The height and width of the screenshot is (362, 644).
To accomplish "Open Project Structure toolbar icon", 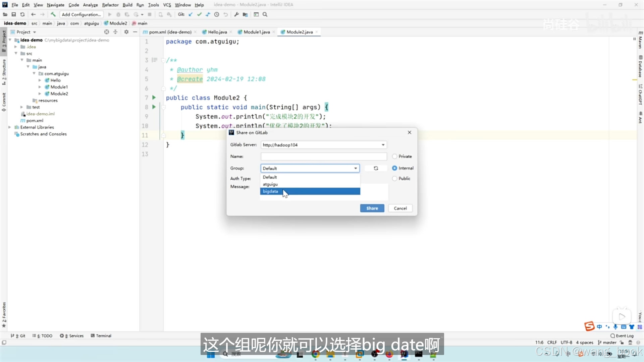I will point(245,14).
